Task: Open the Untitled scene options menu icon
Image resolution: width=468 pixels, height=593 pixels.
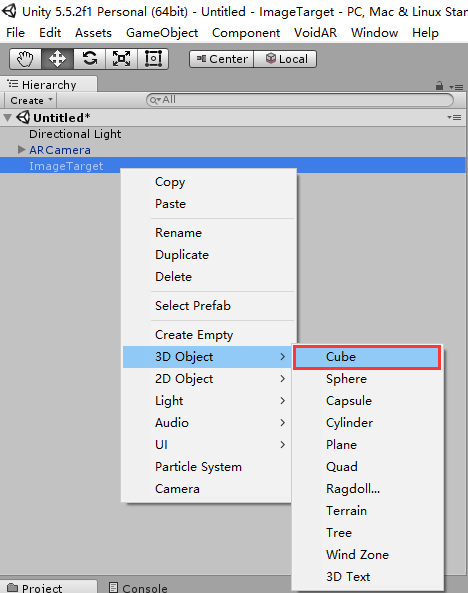Action: coord(454,118)
